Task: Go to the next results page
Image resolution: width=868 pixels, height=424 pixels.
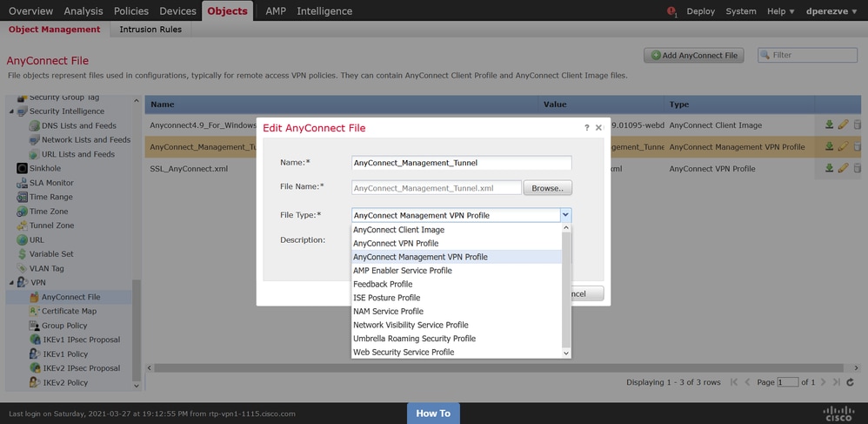Action: tap(823, 382)
